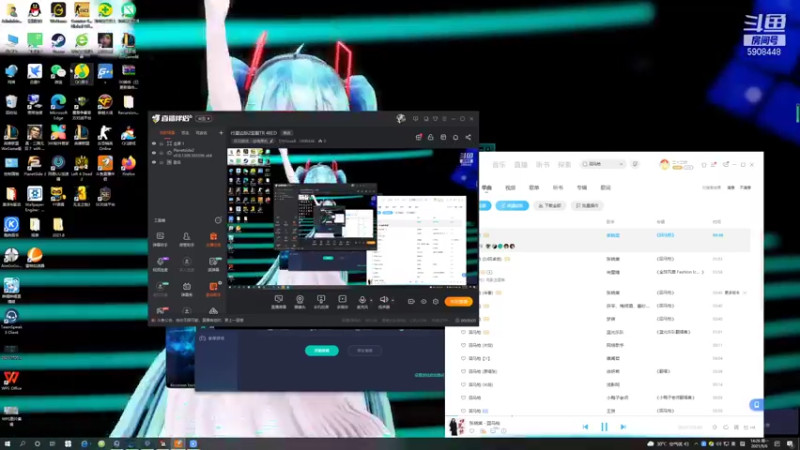The image size is (800, 450).
Task: Like the song by 蓝光乐队
Action: [463, 332]
